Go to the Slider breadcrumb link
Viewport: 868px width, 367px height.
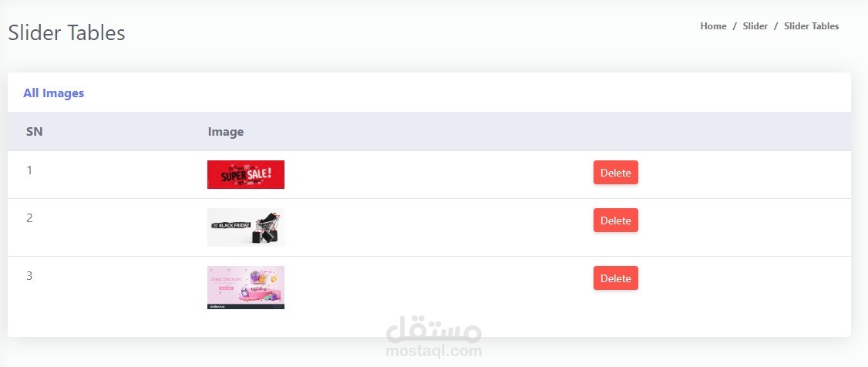point(755,26)
